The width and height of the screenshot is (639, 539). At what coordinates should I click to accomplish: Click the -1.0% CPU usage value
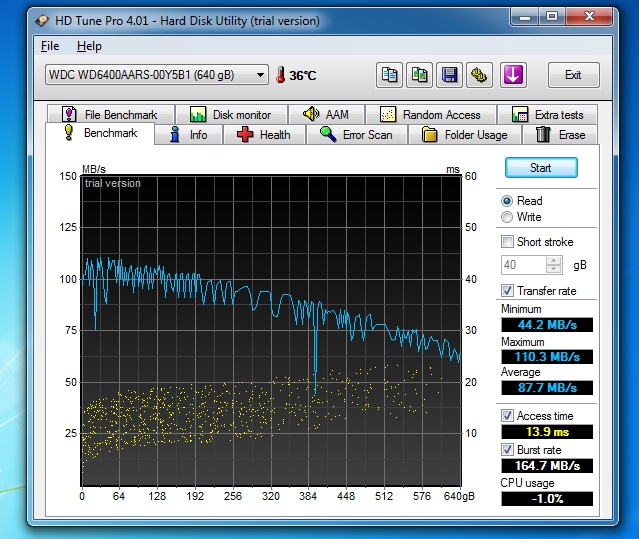pos(547,499)
